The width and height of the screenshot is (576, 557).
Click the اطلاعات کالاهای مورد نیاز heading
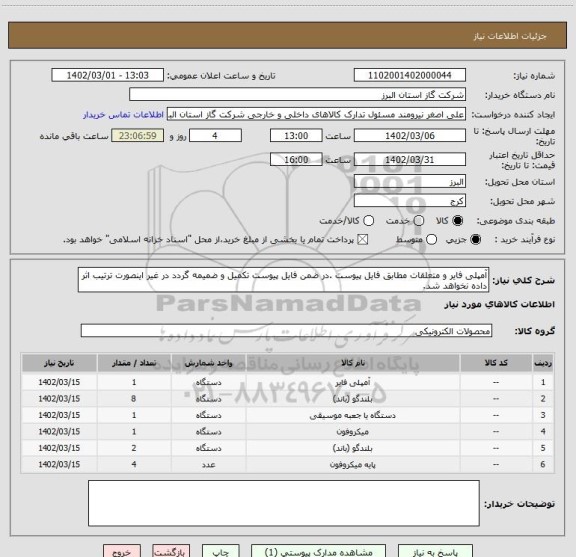coord(500,305)
